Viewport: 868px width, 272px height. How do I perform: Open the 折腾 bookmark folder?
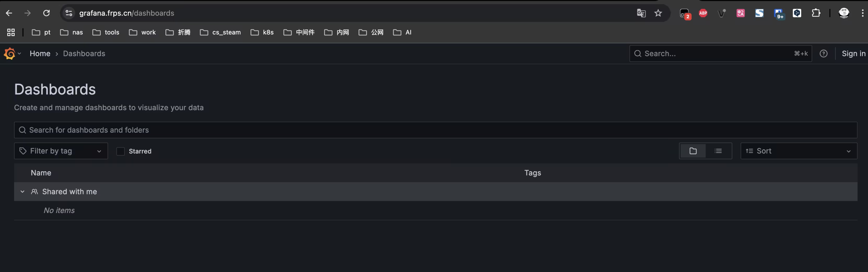178,32
